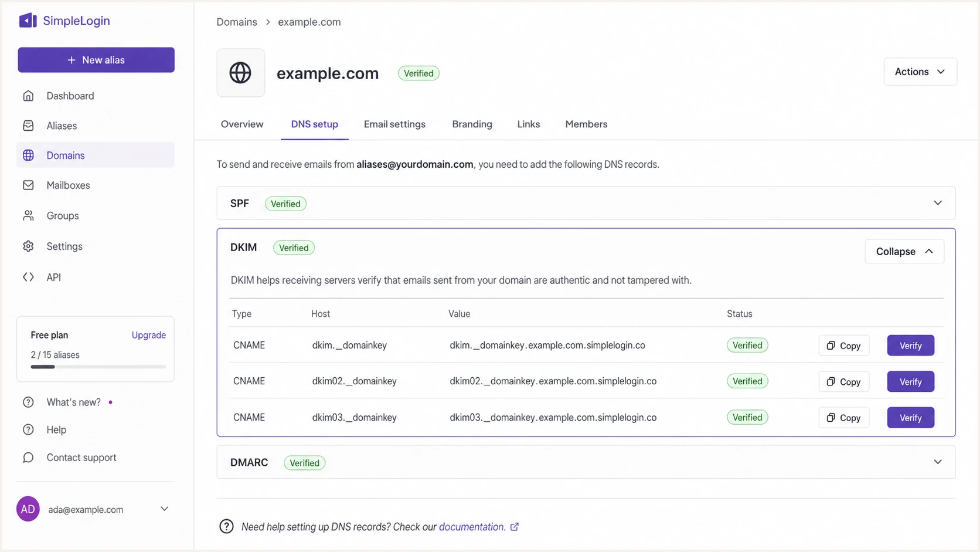Click the Settings gear icon
The height and width of the screenshot is (552, 980).
point(28,246)
